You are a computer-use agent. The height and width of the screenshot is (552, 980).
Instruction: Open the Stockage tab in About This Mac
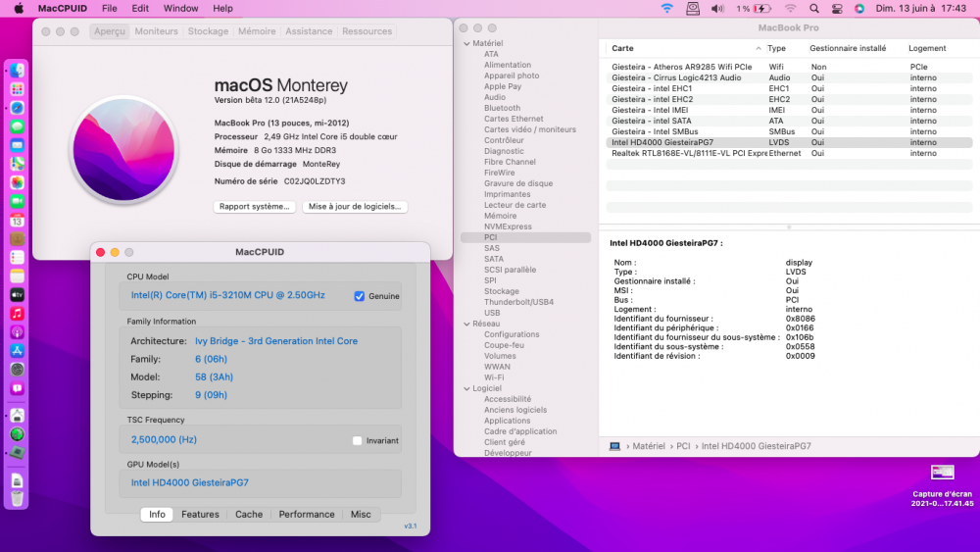tap(208, 31)
